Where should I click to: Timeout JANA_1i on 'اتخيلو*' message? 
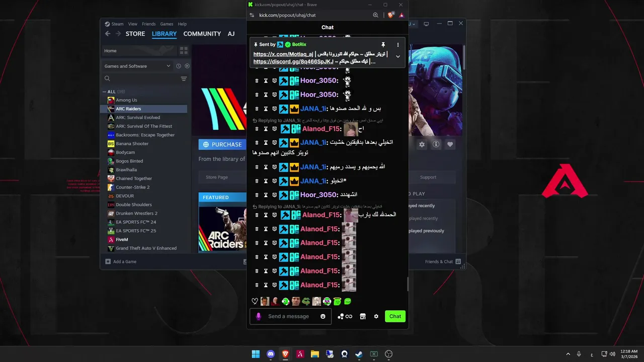tap(266, 180)
